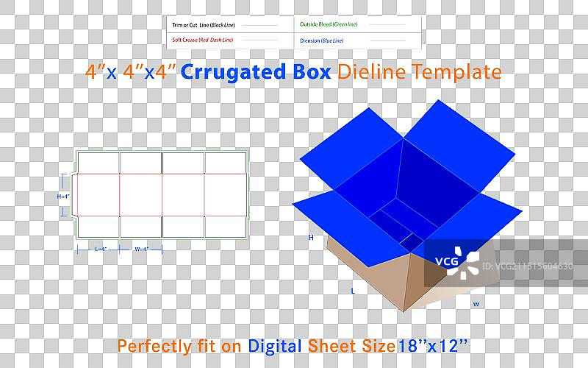Click the 18"x12" sheet size text
Viewport: 588px width, 368px height.
click(x=433, y=345)
